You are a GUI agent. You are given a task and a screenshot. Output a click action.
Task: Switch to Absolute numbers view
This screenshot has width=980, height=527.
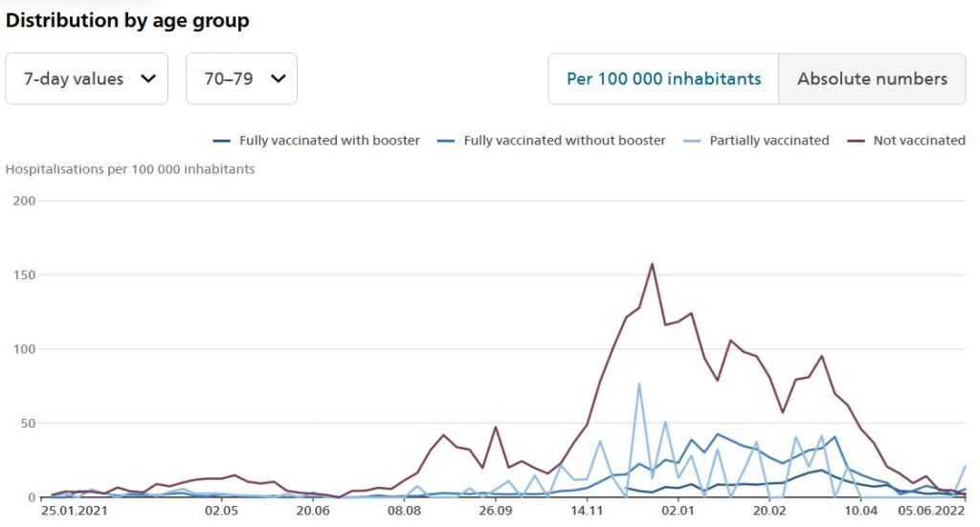click(x=872, y=78)
